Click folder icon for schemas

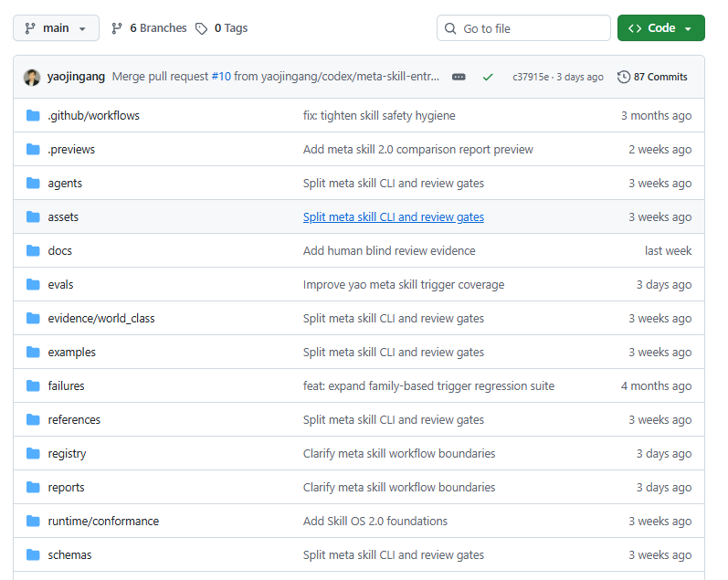(33, 555)
